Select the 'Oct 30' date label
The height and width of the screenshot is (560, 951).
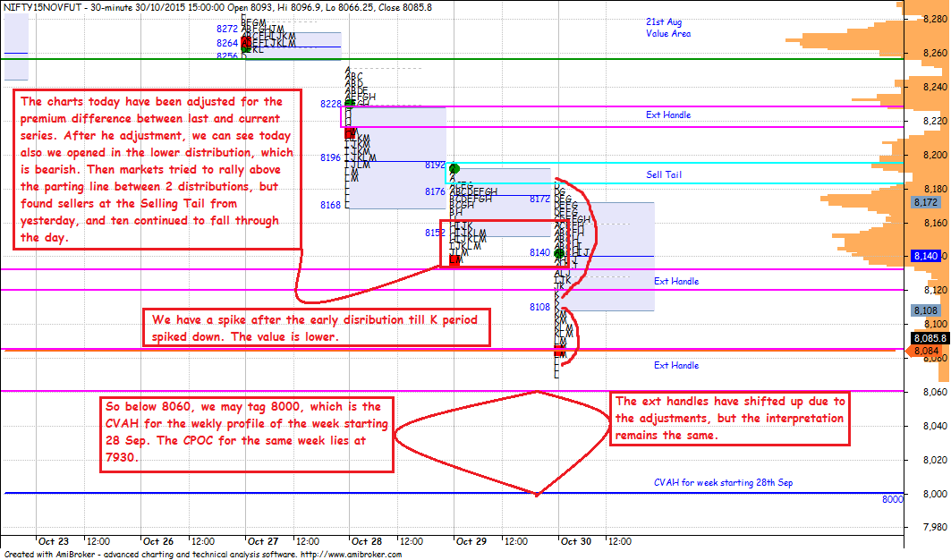pyautogui.click(x=575, y=541)
